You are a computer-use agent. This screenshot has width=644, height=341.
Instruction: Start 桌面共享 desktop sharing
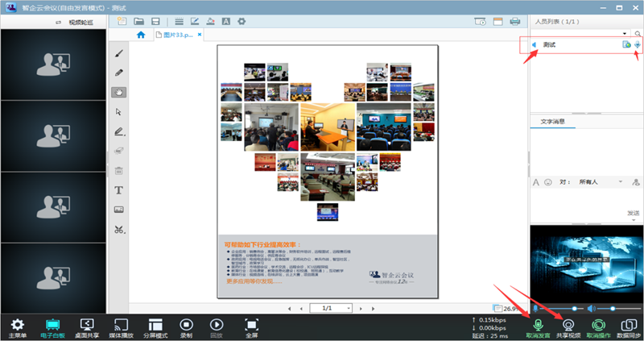[87, 329]
